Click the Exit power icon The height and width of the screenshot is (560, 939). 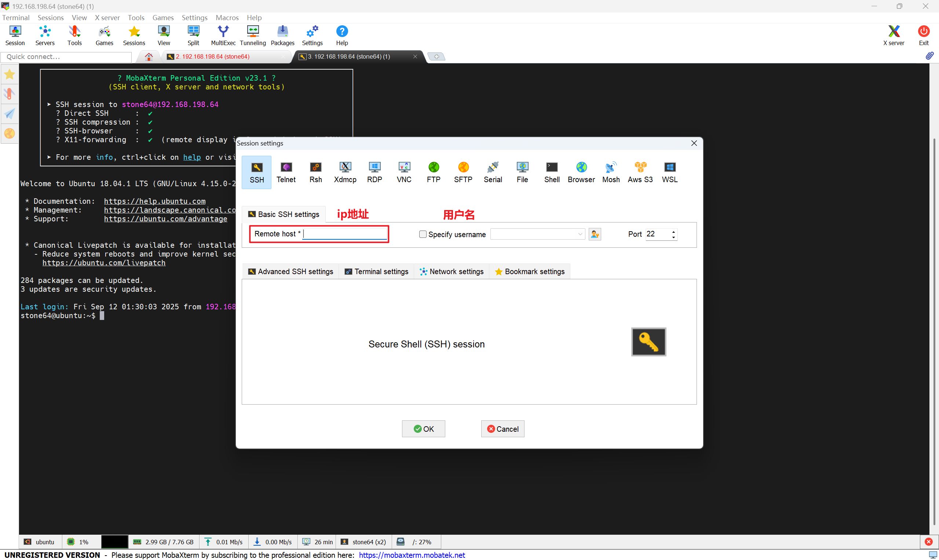pyautogui.click(x=924, y=36)
